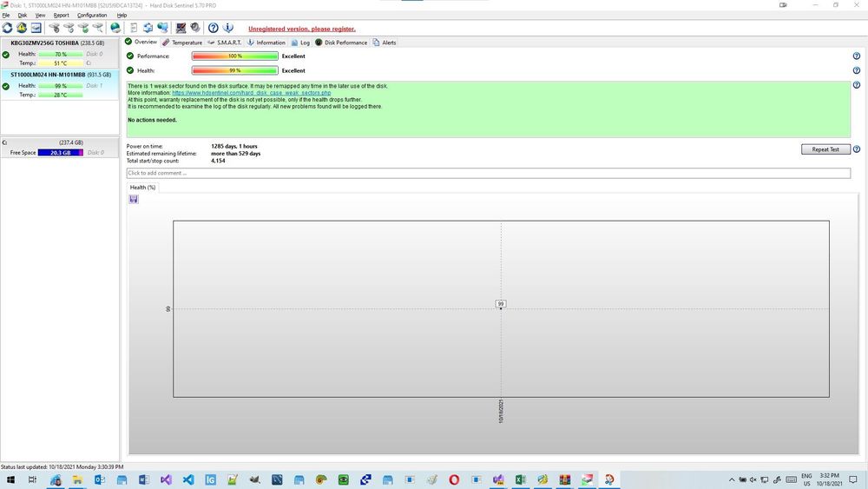Click the more than 529 days value
Image resolution: width=868 pixels, height=489 pixels.
236,154
